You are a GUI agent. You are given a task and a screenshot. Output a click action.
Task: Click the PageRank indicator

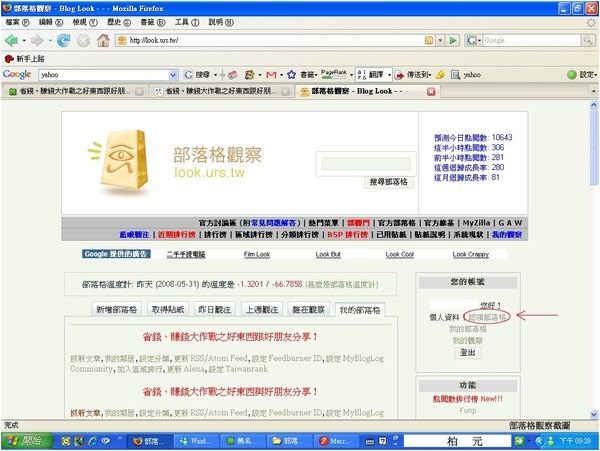334,74
